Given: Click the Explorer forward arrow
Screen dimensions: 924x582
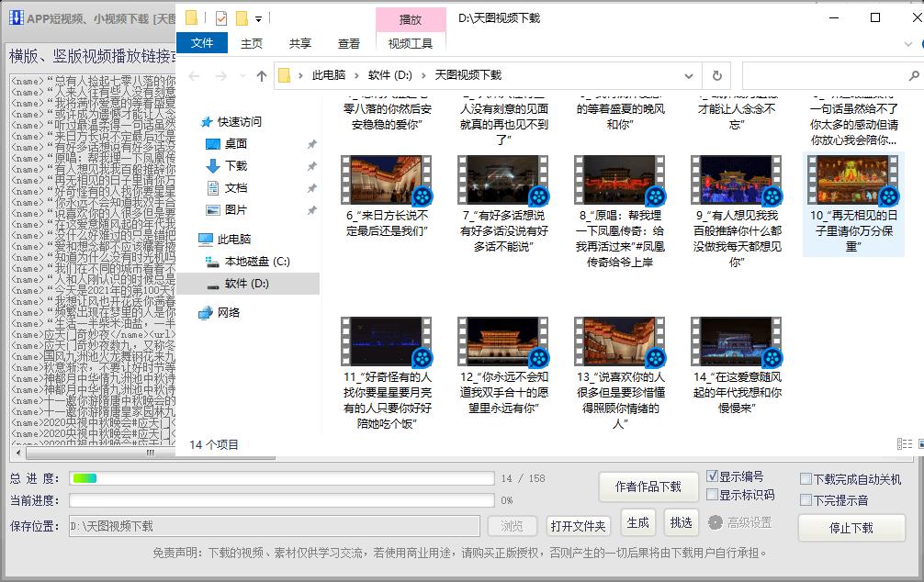Looking at the screenshot, I should tap(221, 75).
